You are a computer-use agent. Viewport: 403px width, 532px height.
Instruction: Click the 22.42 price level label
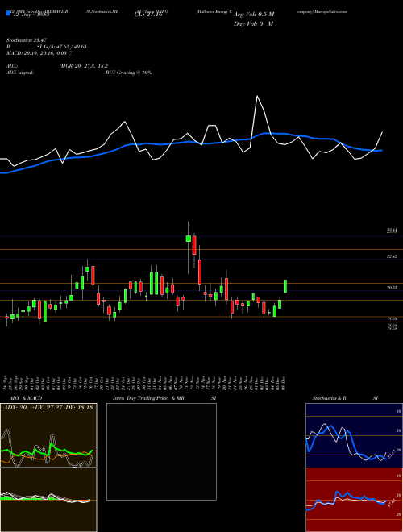(392, 256)
